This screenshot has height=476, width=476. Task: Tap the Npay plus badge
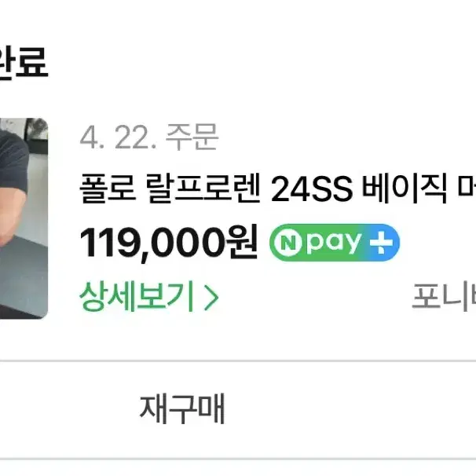pos(335,243)
